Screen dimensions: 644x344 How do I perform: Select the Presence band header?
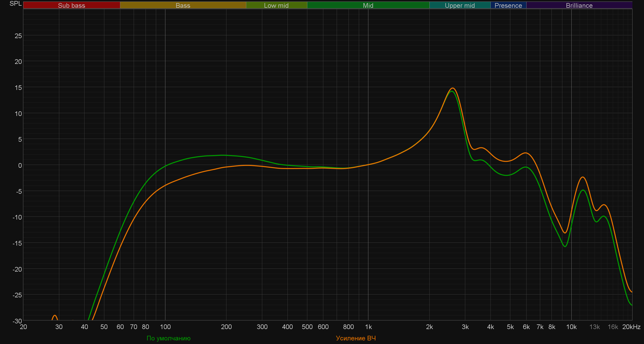click(508, 5)
